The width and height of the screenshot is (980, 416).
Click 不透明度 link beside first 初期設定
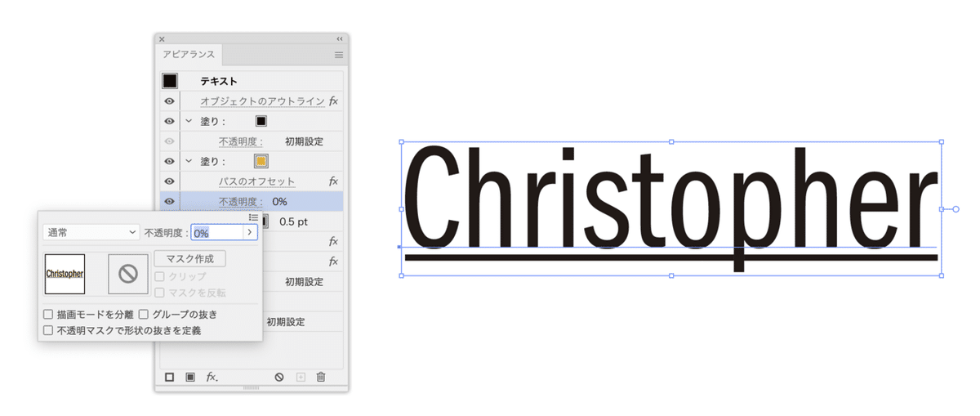coord(240,141)
